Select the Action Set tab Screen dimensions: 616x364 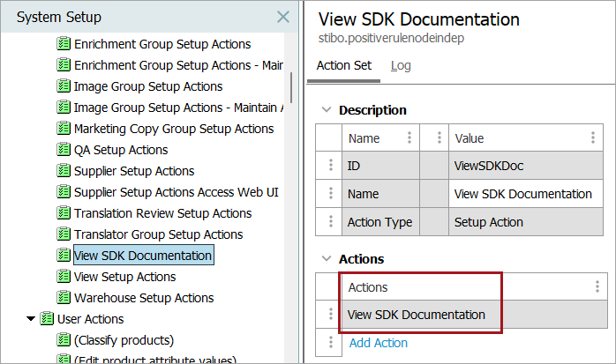(343, 66)
